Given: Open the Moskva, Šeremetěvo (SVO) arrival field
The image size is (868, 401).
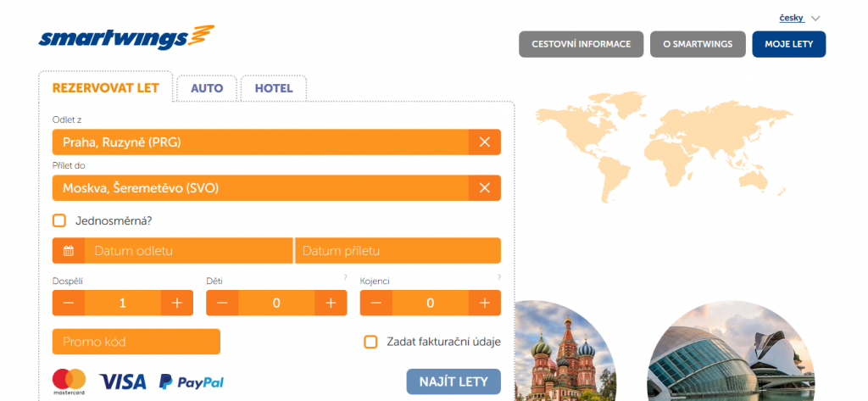Looking at the screenshot, I should click(x=261, y=188).
